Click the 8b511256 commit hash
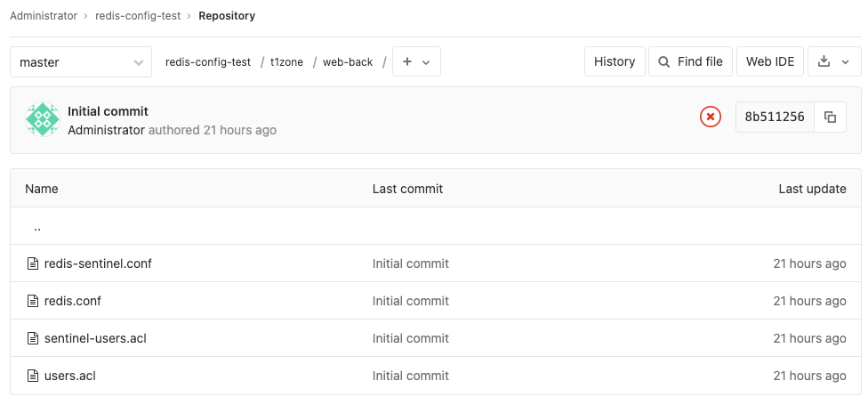 (x=775, y=117)
